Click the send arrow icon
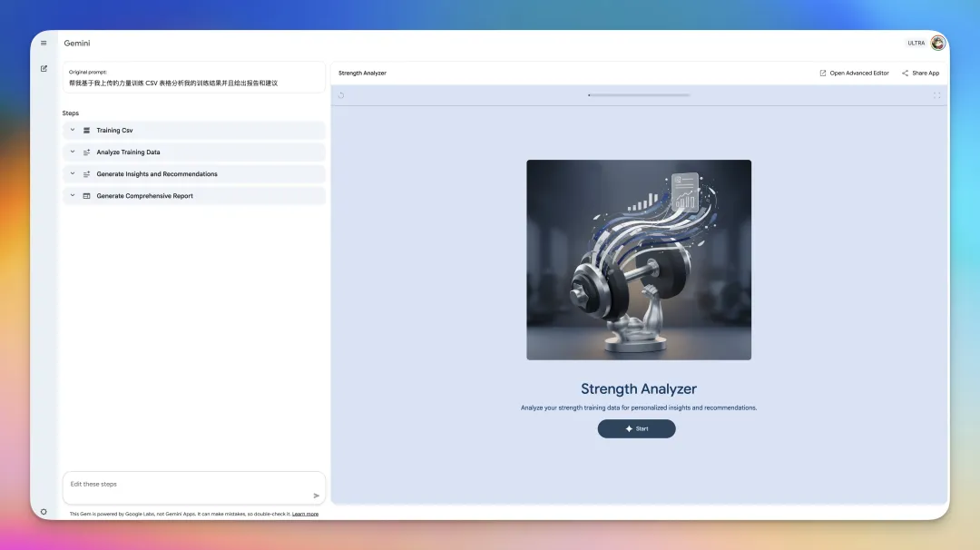The height and width of the screenshot is (550, 980). [x=317, y=496]
